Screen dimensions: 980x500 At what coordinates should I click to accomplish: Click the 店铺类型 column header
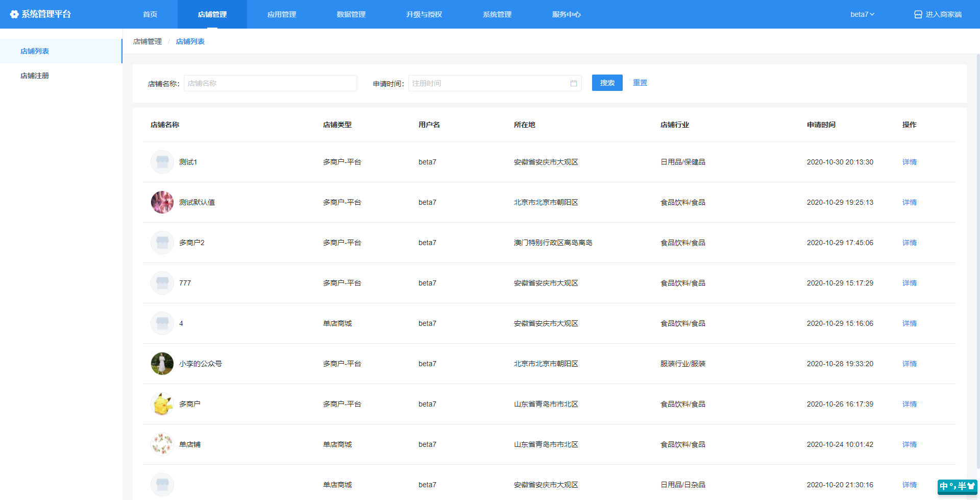[x=337, y=125]
